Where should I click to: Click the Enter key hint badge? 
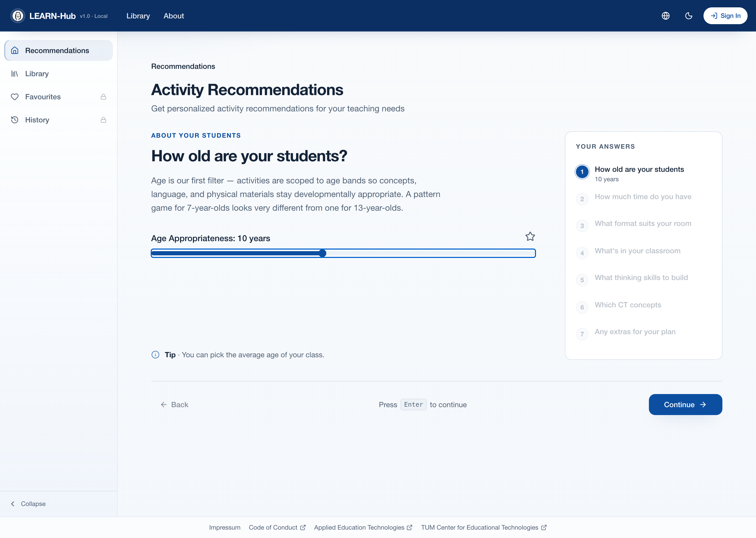[413, 405]
